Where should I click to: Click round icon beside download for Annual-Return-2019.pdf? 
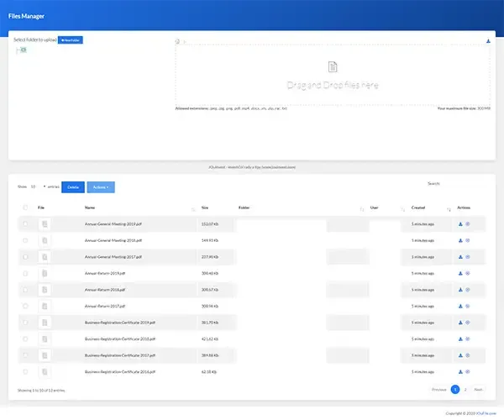(x=468, y=273)
